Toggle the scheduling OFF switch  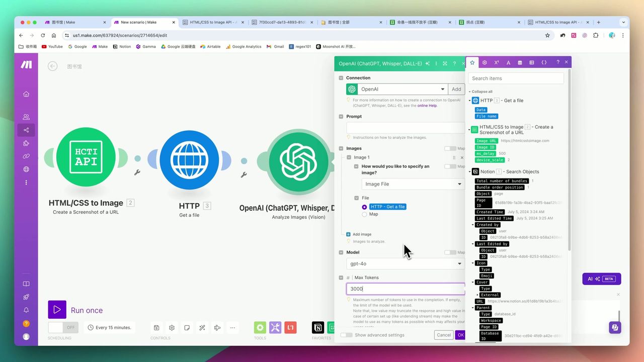click(x=63, y=327)
